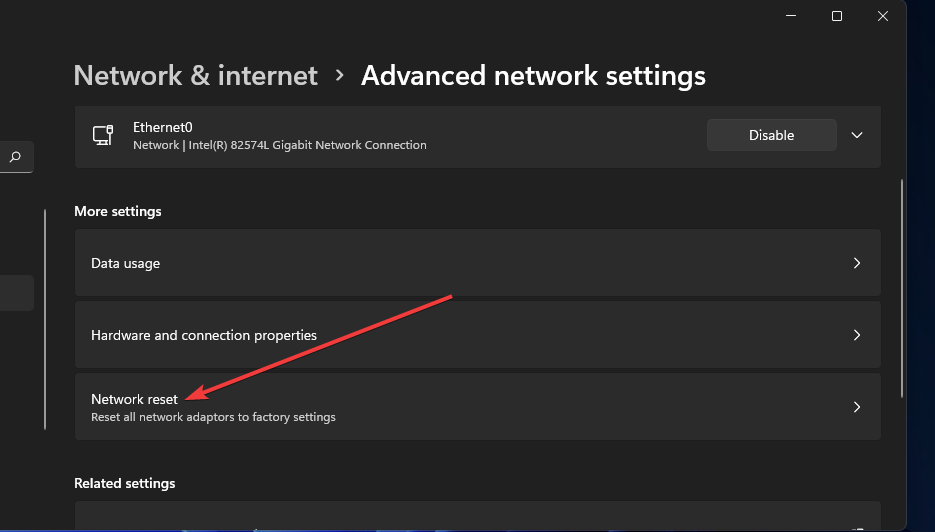This screenshot has height=532, width=935.
Task: Open Hardware and connection properties
Action: (204, 336)
